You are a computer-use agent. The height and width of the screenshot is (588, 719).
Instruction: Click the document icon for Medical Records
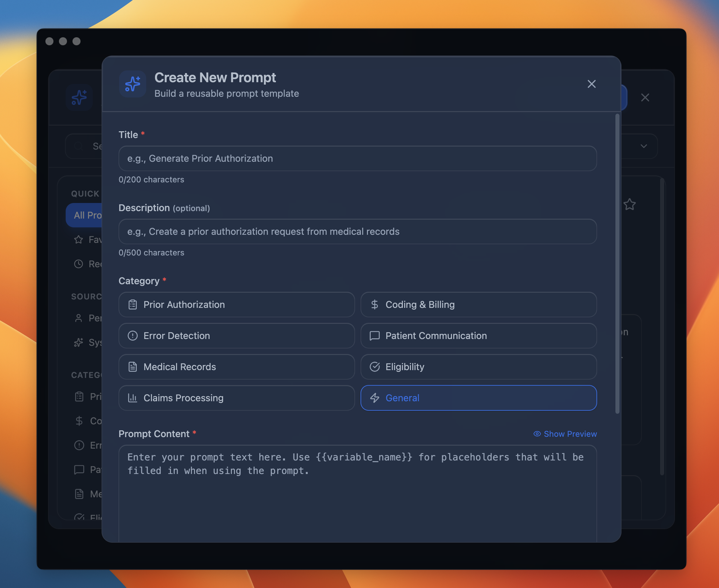pyautogui.click(x=132, y=367)
